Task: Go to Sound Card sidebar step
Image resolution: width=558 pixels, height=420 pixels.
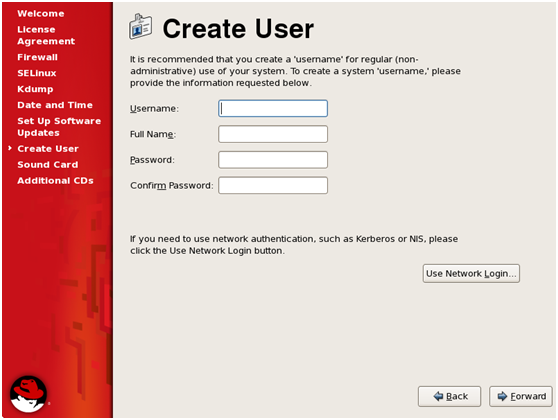Action: pos(48,164)
